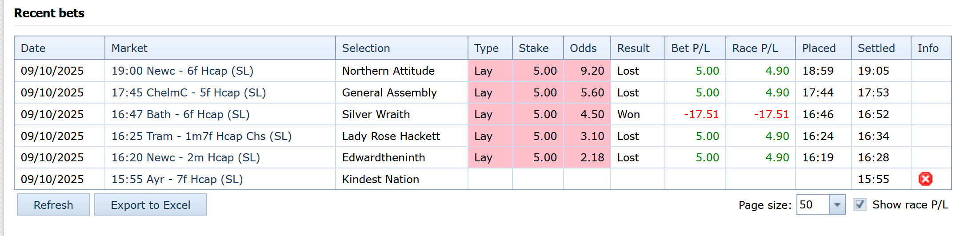
Task: Click the Settled column header
Action: click(x=876, y=48)
